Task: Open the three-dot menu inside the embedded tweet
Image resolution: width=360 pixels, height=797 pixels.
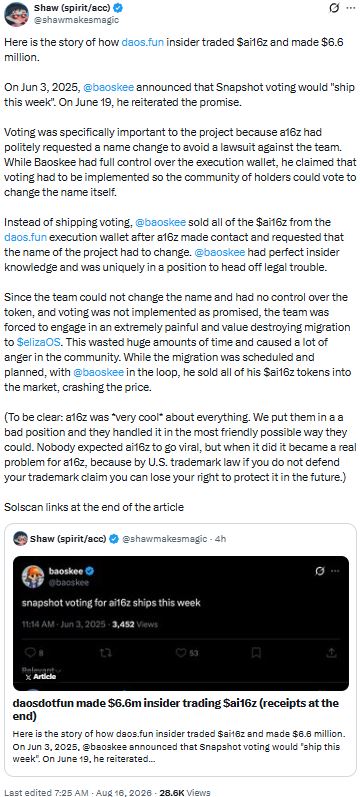Action: point(336,571)
